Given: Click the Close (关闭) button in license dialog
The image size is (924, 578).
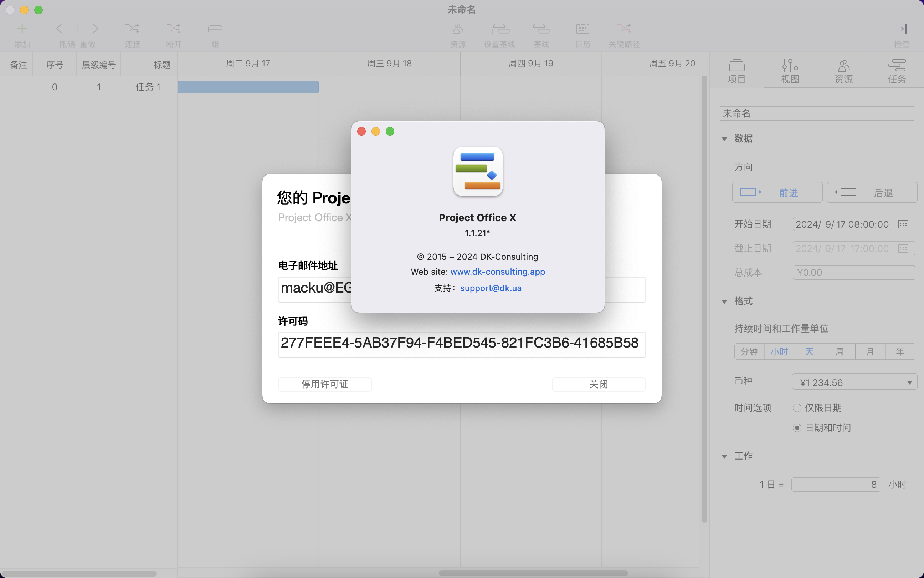Looking at the screenshot, I should click(x=598, y=384).
